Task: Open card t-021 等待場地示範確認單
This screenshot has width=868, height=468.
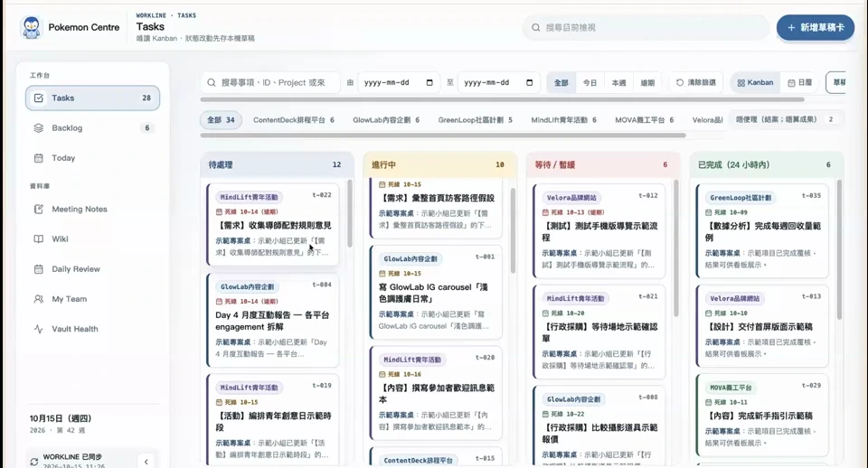Action: [599, 332]
